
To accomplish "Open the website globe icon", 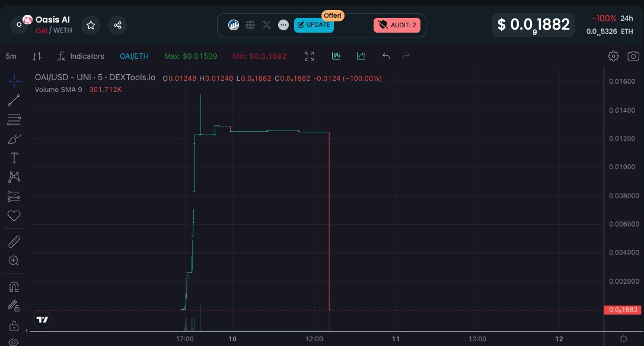I will coord(250,25).
